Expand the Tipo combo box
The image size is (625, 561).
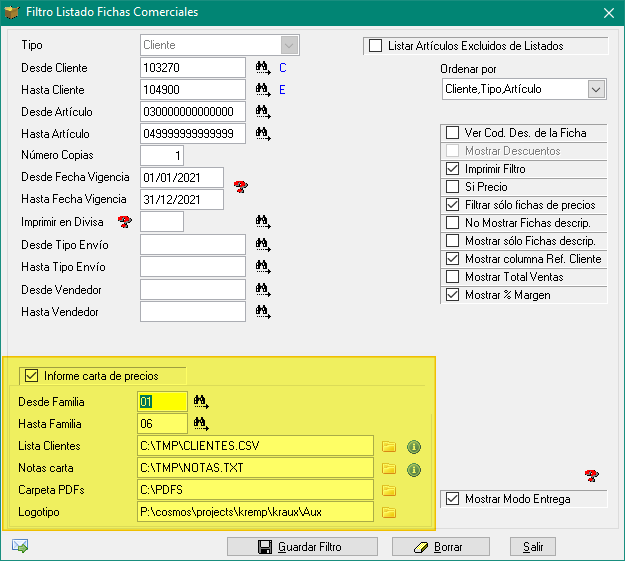(x=290, y=45)
